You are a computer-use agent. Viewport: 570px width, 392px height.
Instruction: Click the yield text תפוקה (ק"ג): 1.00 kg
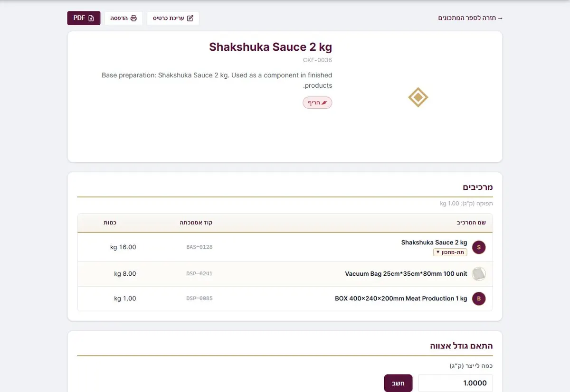[x=466, y=204]
